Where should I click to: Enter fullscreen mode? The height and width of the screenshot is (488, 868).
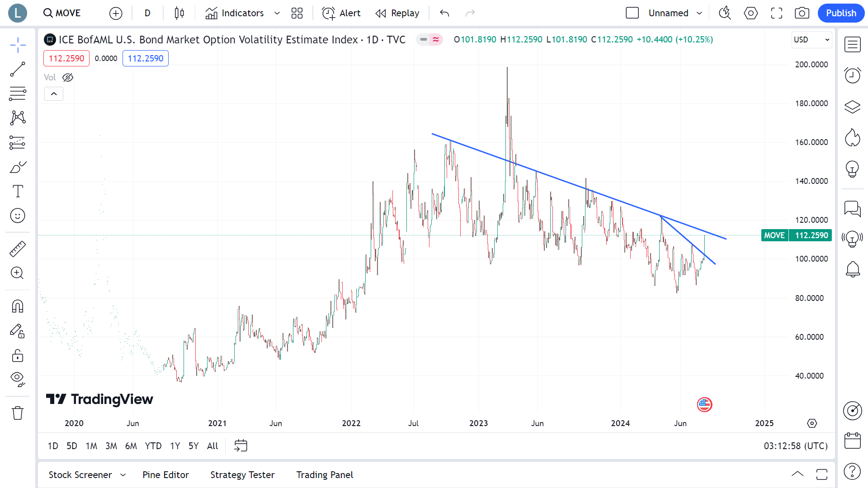777,13
